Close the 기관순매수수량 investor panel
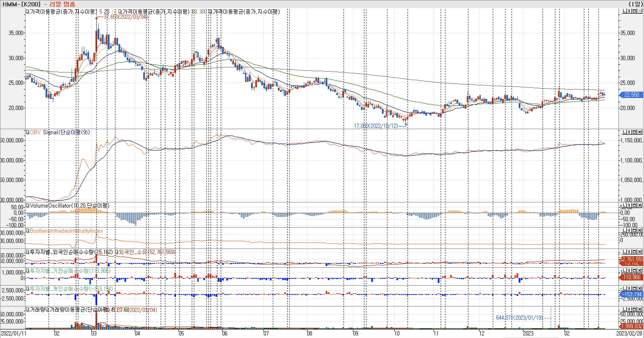The image size is (644, 338). tap(640, 270)
